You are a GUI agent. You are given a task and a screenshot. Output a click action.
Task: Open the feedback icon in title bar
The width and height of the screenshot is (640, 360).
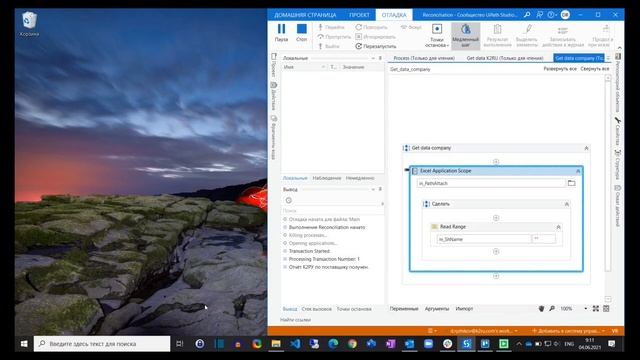(x=540, y=15)
